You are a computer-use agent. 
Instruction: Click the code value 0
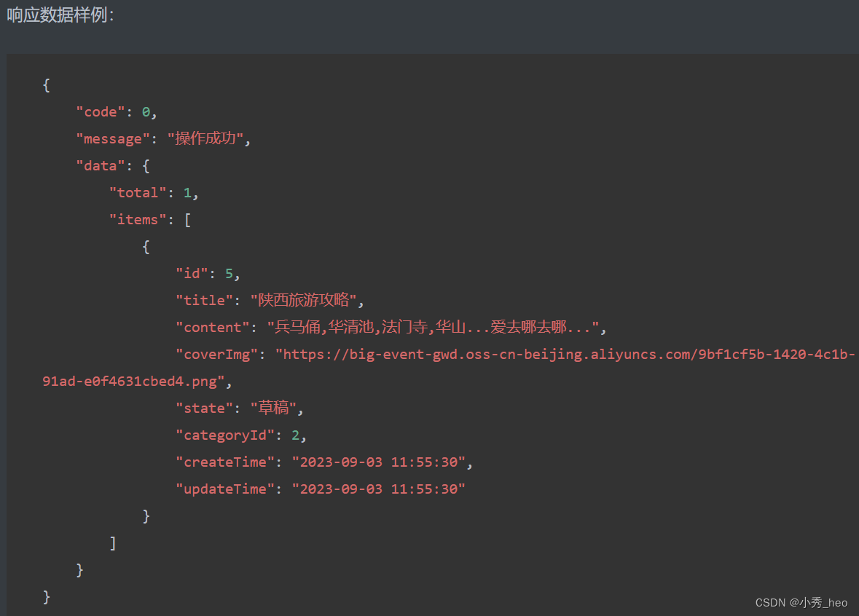pyautogui.click(x=146, y=111)
